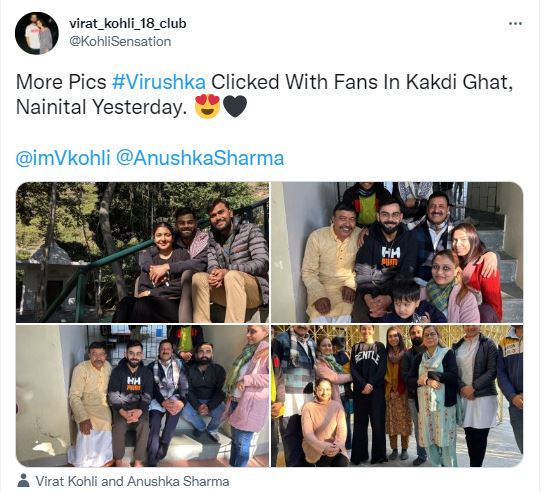Open the outdoor photo with green railing
Viewport: 544px width, 492px height.
click(x=142, y=252)
